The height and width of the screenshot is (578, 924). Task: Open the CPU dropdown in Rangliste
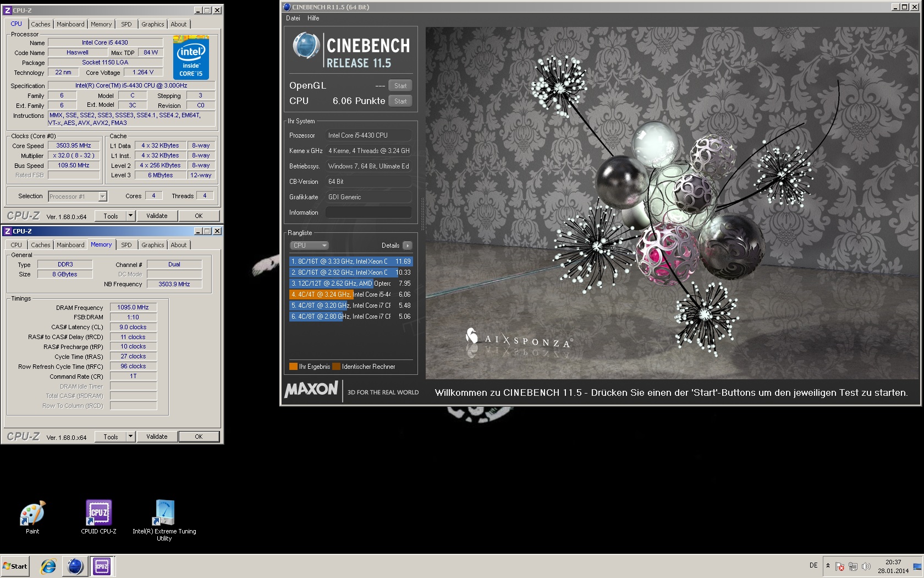[x=309, y=246]
